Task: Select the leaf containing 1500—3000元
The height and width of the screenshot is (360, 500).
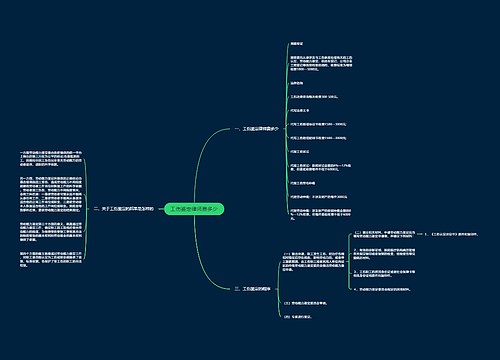Action: click(x=318, y=124)
